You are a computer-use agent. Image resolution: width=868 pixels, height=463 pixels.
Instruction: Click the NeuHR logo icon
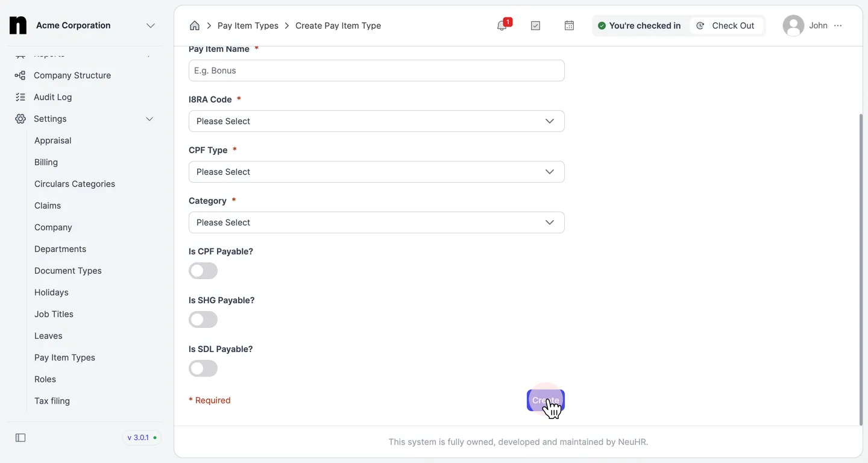[18, 25]
